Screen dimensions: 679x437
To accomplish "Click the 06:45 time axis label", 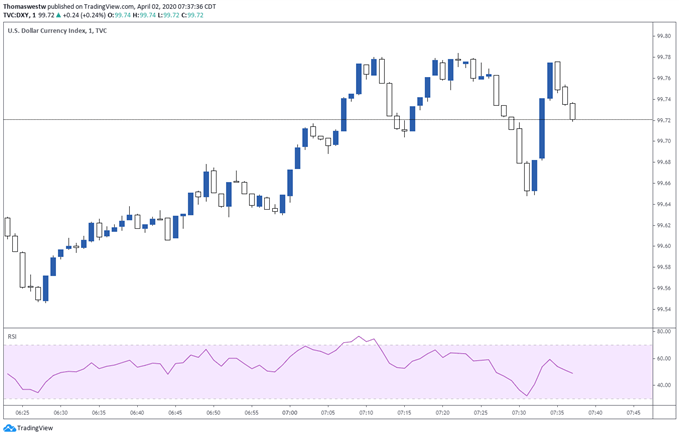I will tap(175, 413).
